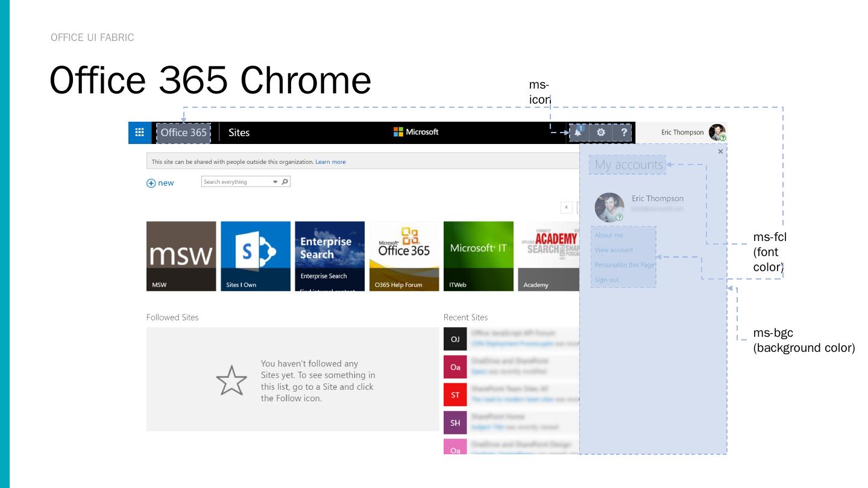
Task: Go to Sites in the top bar
Action: click(239, 133)
